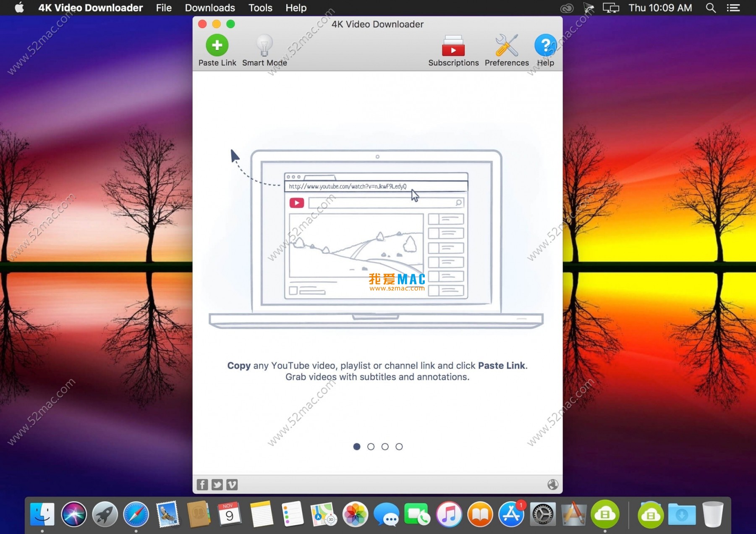The height and width of the screenshot is (534, 756).
Task: Enable Smart Mode via the lightbulb icon
Action: click(x=264, y=45)
